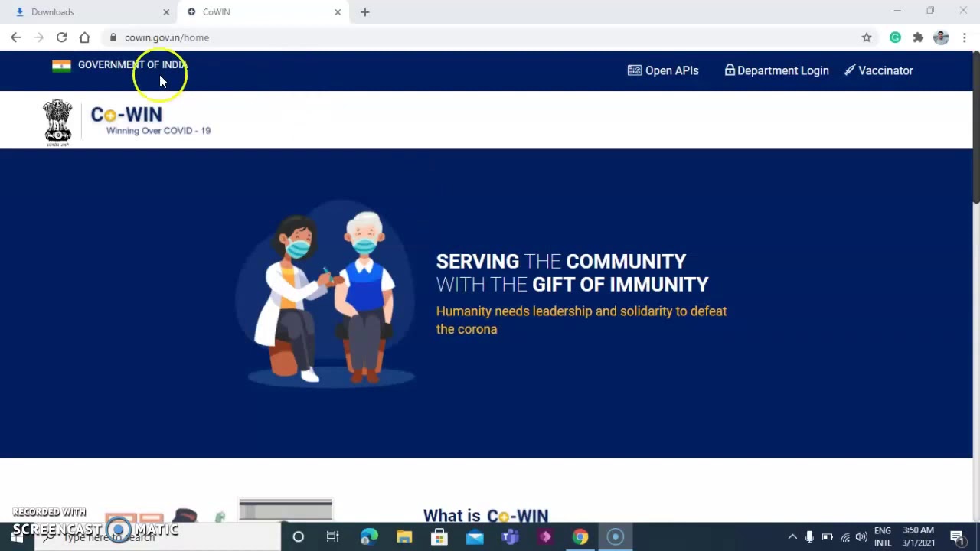The height and width of the screenshot is (551, 980).
Task: Open the Grammarly extension icon
Action: click(895, 37)
